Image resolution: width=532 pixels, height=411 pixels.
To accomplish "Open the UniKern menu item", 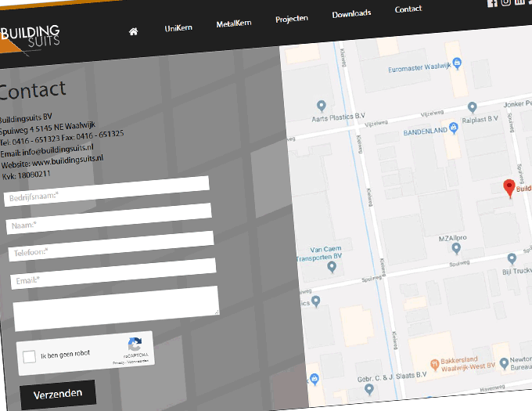I will click(178, 28).
